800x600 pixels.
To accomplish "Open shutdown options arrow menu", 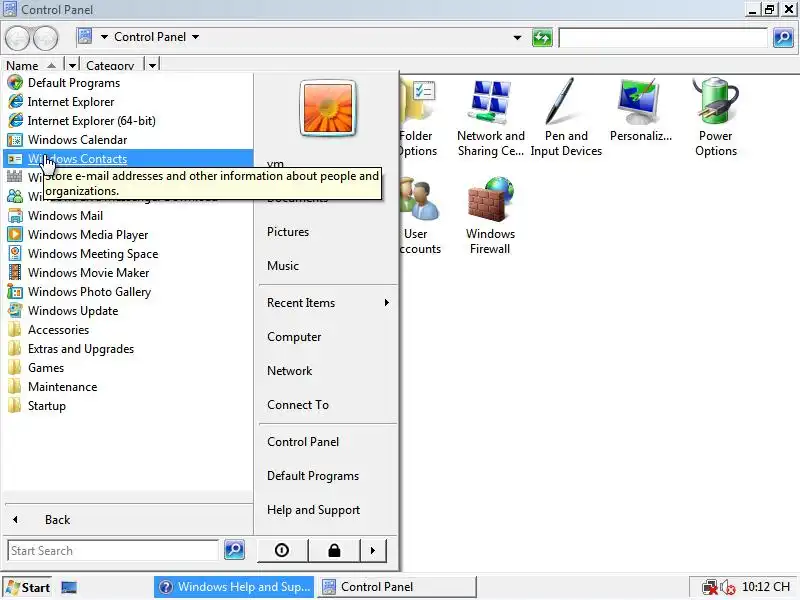I will pyautogui.click(x=373, y=550).
